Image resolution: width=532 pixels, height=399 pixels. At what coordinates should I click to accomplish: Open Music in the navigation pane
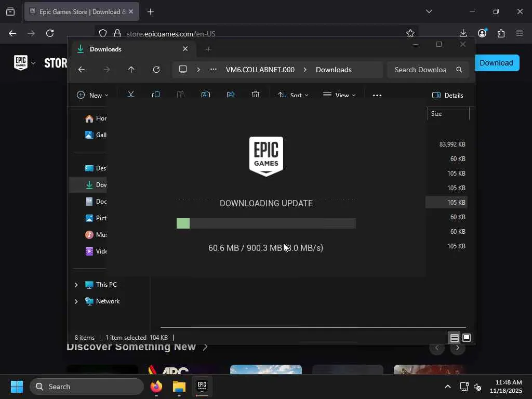point(96,235)
